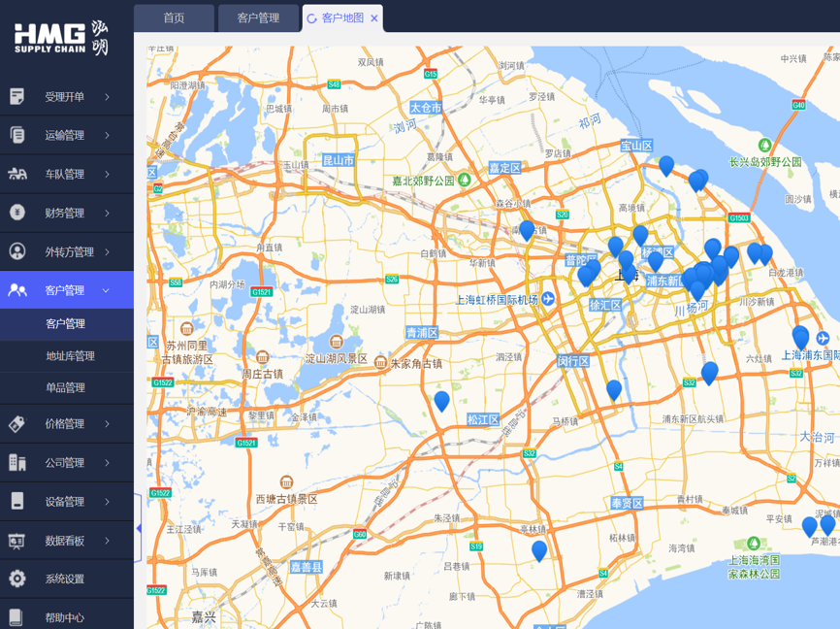Collapse the 客户管理 menu chevron
The height and width of the screenshot is (629, 840).
coord(106,290)
